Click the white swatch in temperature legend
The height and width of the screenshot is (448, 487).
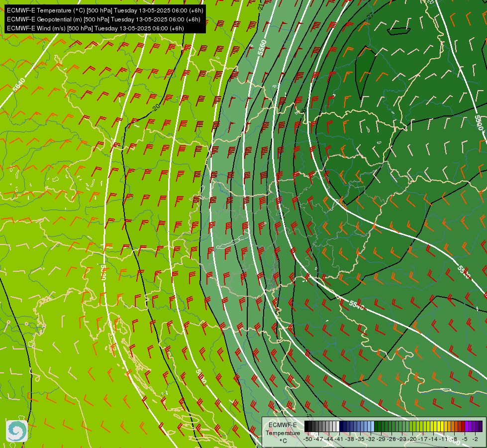tap(338, 426)
